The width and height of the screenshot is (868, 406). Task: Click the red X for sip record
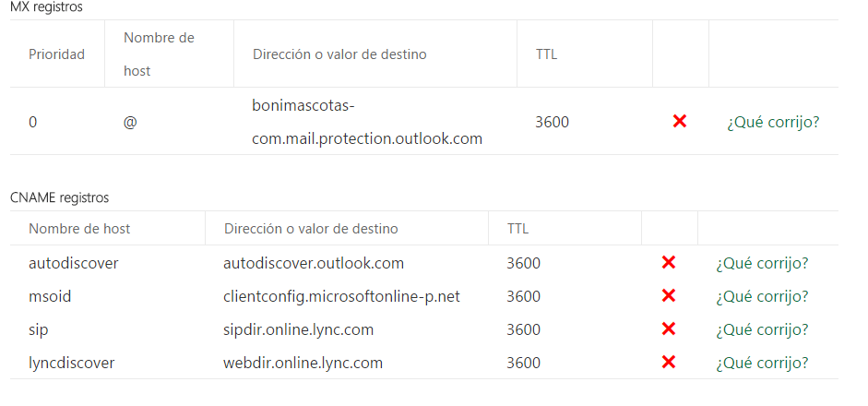point(668,329)
